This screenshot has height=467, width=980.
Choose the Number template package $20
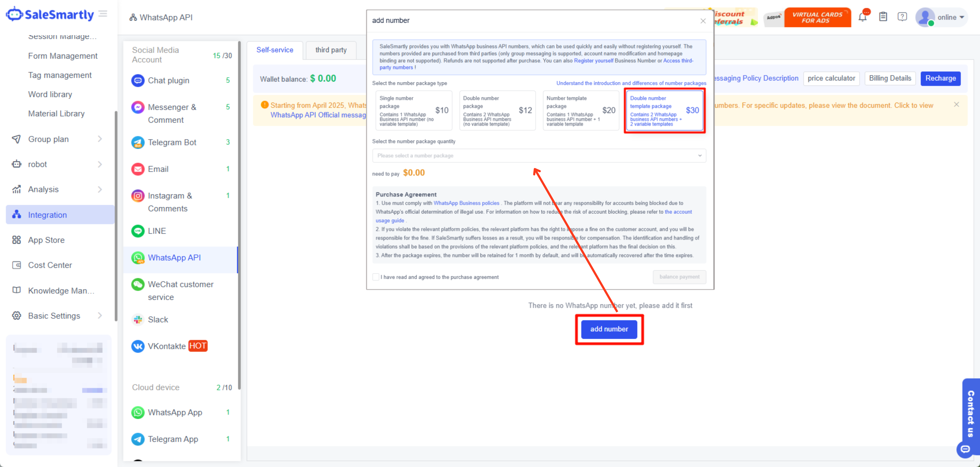coord(581,110)
